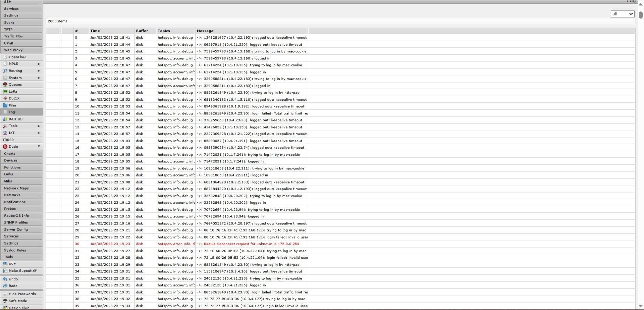Image resolution: width=644 pixels, height=310 pixels.
Task: Select the red Radius disconnect request log row
Action: (x=340, y=244)
